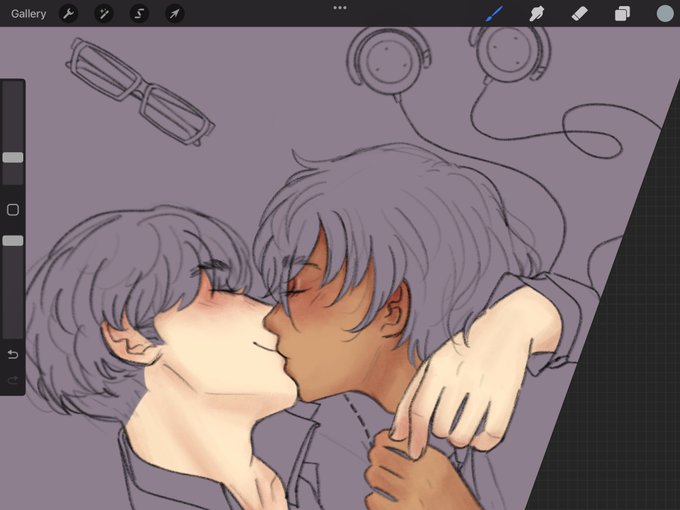This screenshot has width=680, height=510.
Task: Open the Layers panel
Action: 622,14
